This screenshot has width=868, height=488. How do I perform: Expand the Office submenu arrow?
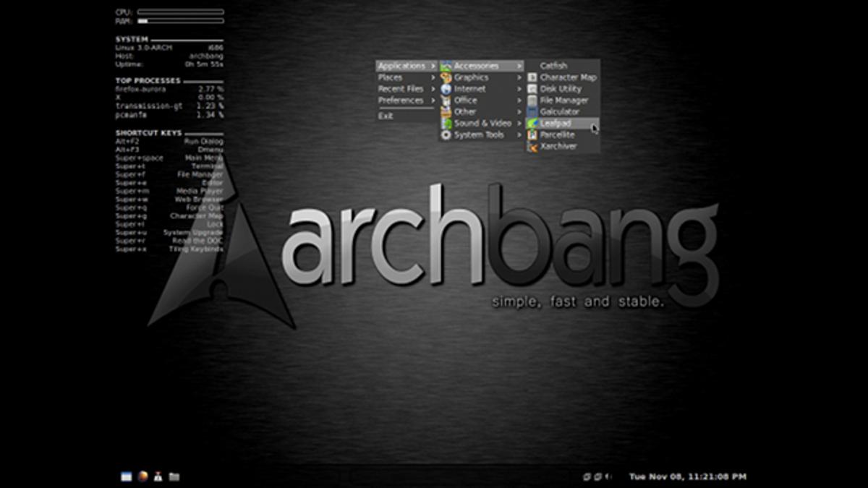click(519, 100)
